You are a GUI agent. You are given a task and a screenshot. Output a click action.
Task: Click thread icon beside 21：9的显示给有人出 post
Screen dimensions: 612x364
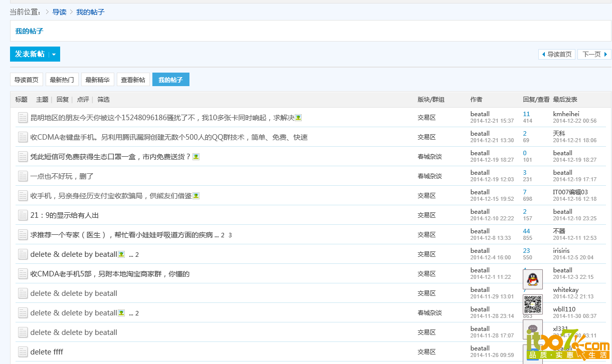23,215
